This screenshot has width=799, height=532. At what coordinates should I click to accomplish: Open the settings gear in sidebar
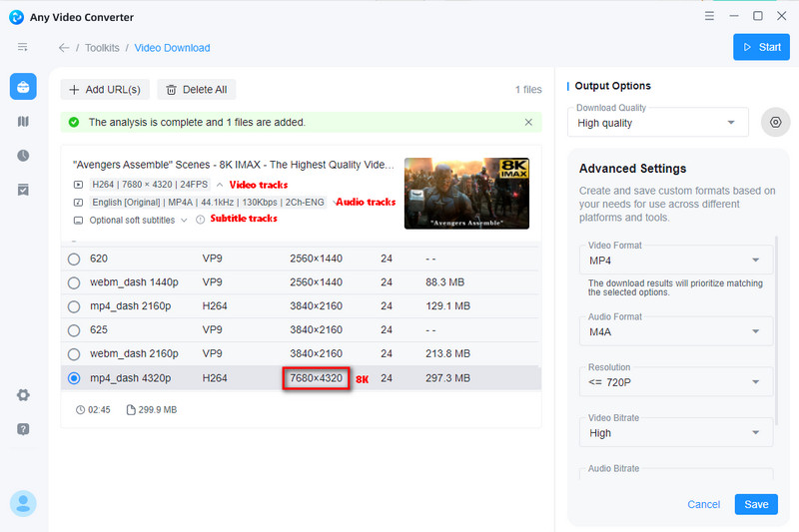pyautogui.click(x=23, y=395)
